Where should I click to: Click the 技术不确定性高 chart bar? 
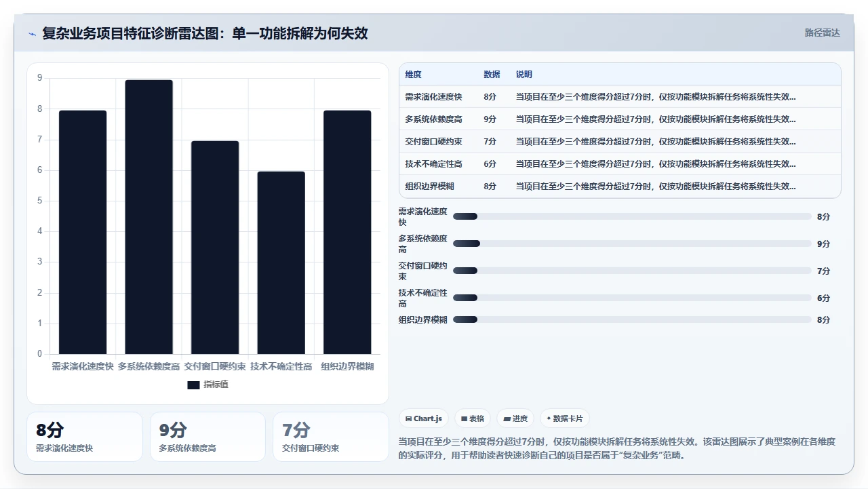pyautogui.click(x=281, y=262)
